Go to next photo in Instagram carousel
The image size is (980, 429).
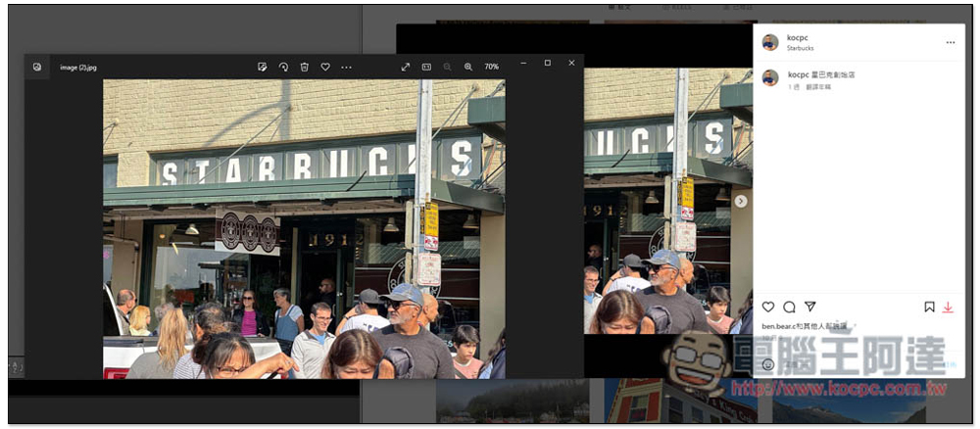click(741, 201)
